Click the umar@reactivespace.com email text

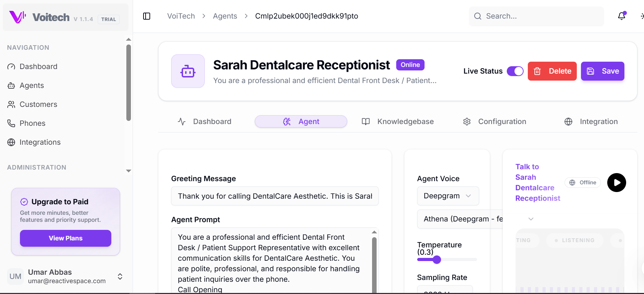(67, 281)
